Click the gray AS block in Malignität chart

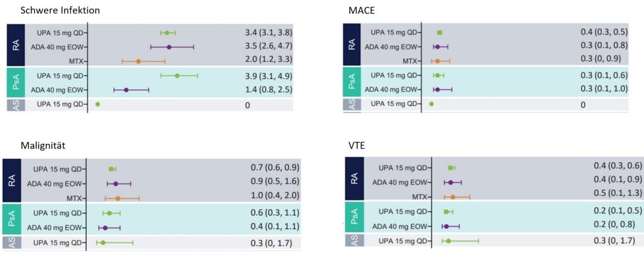(x=12, y=242)
